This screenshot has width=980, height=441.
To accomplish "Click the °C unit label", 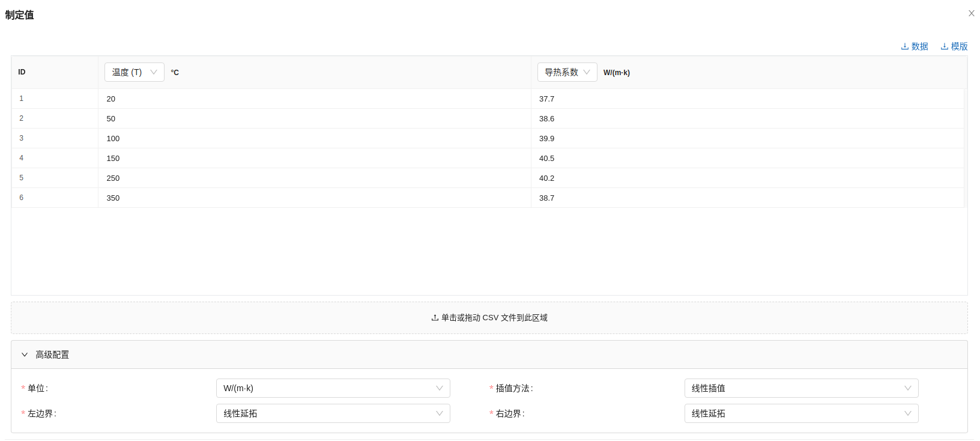I will pyautogui.click(x=175, y=73).
